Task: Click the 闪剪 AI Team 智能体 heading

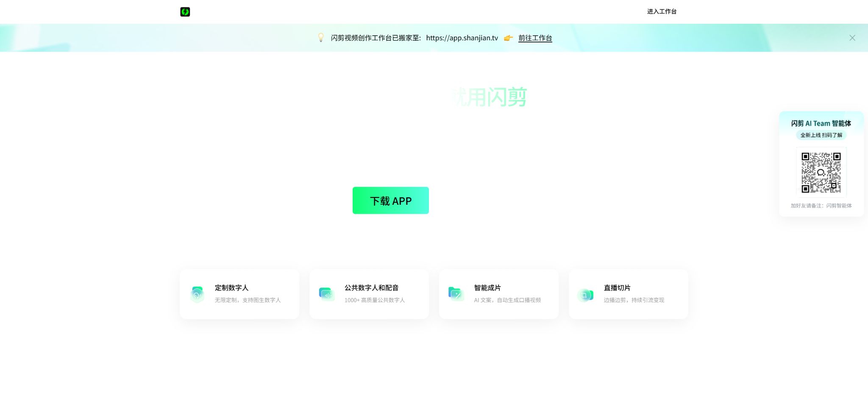Action: [x=821, y=123]
